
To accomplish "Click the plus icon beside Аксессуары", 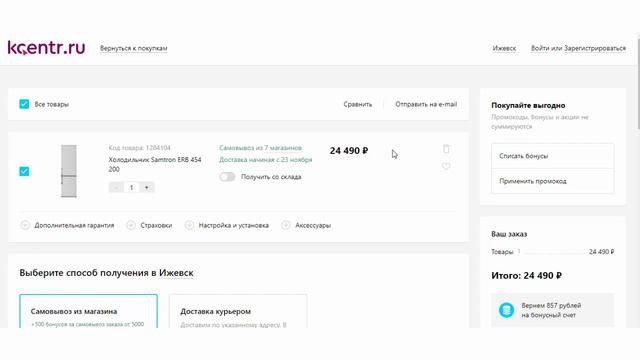I will 286,225.
